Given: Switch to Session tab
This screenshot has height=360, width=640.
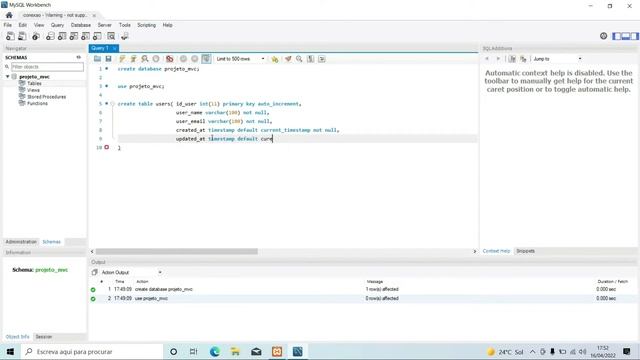Looking at the screenshot, I should click(44, 337).
